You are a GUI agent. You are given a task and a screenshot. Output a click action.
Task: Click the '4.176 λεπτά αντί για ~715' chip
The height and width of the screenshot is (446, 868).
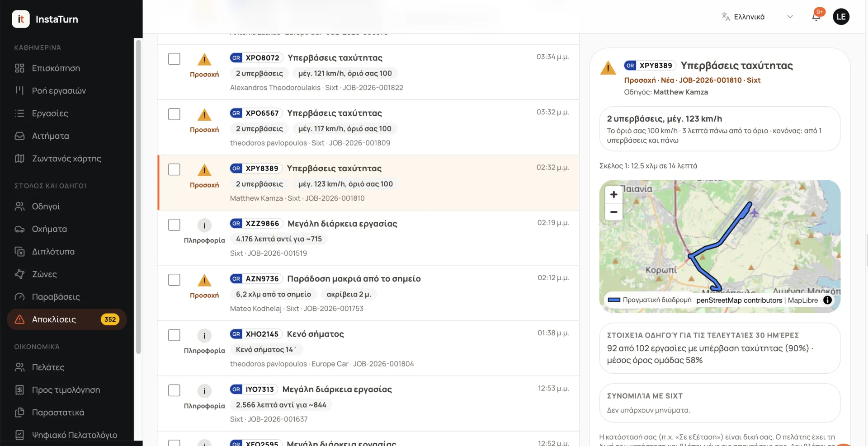278,239
